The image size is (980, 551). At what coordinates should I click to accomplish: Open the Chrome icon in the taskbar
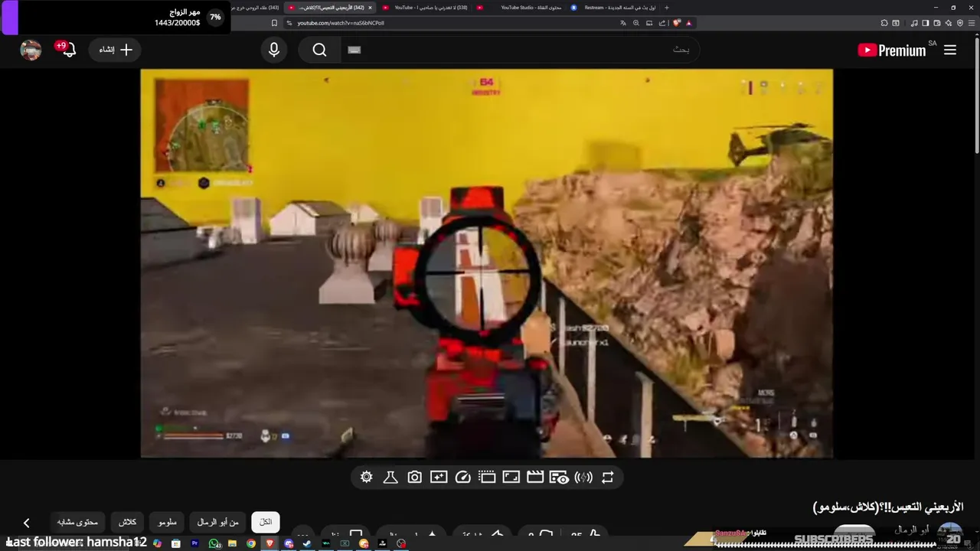tap(251, 543)
